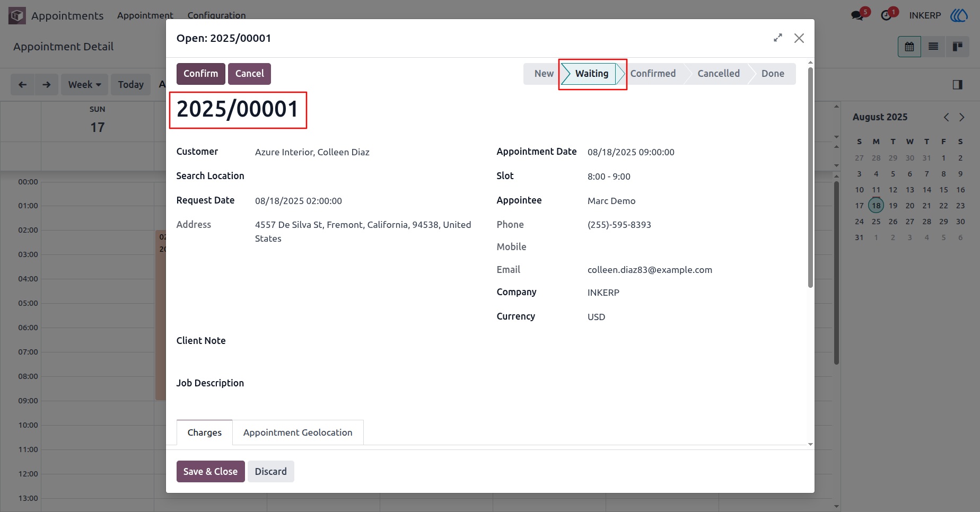Switch to calendar view
The height and width of the screenshot is (512, 980).
coord(909,47)
